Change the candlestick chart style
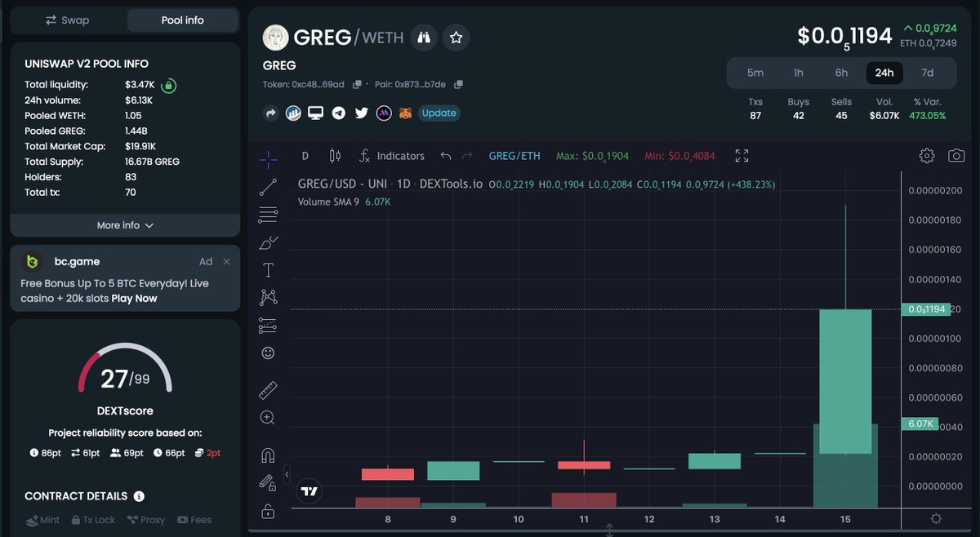This screenshot has width=980, height=537. tap(334, 156)
